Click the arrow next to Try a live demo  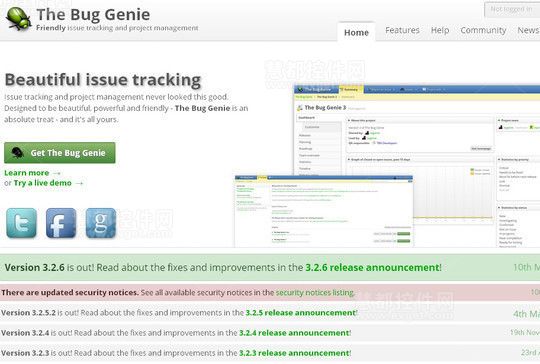[x=79, y=183]
